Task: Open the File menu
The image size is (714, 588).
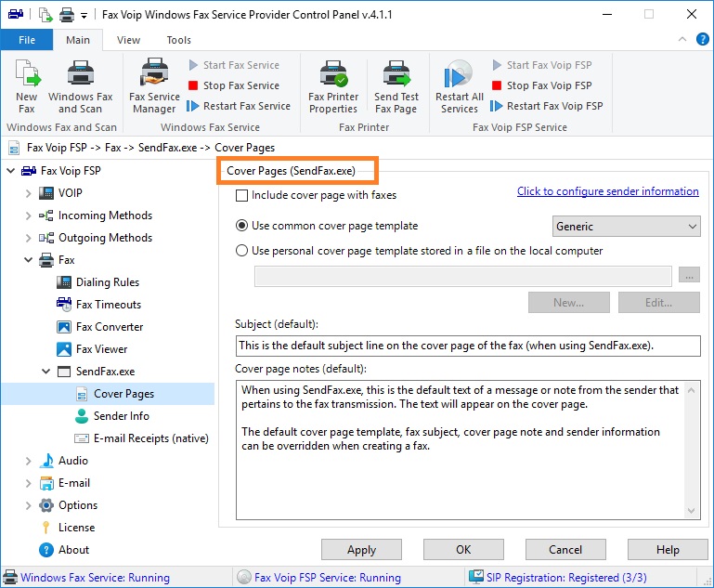Action: [27, 40]
